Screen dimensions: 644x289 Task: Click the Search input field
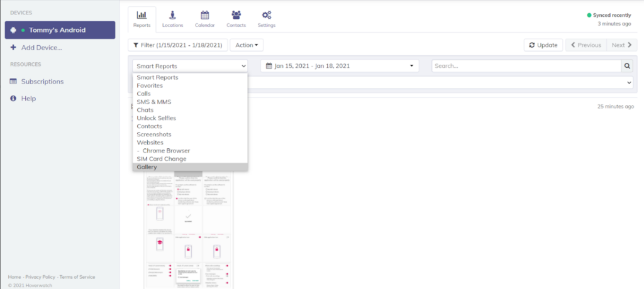(526, 66)
